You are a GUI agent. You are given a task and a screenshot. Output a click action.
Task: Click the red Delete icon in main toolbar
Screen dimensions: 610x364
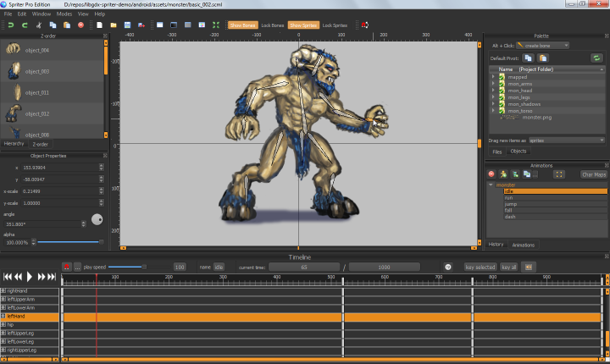(x=81, y=25)
